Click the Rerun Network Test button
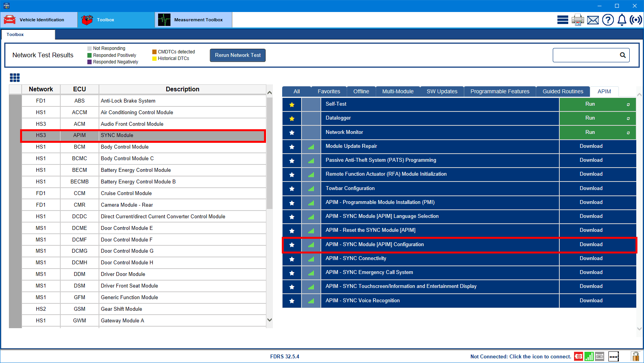The image size is (644, 363). pyautogui.click(x=238, y=55)
